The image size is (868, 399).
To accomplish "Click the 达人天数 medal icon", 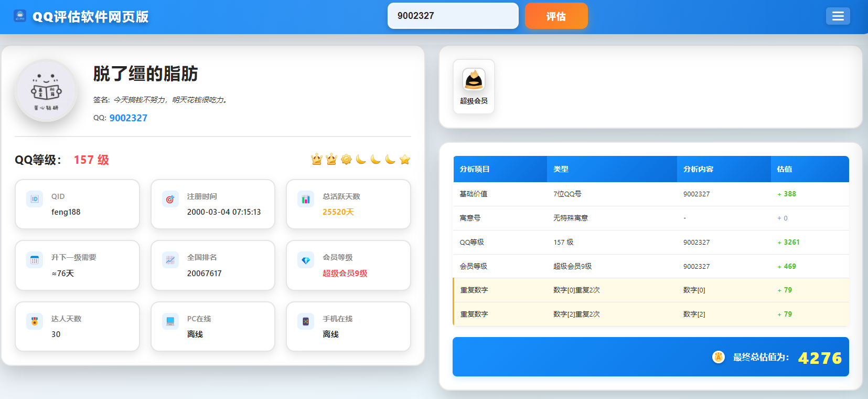I will coord(35,321).
